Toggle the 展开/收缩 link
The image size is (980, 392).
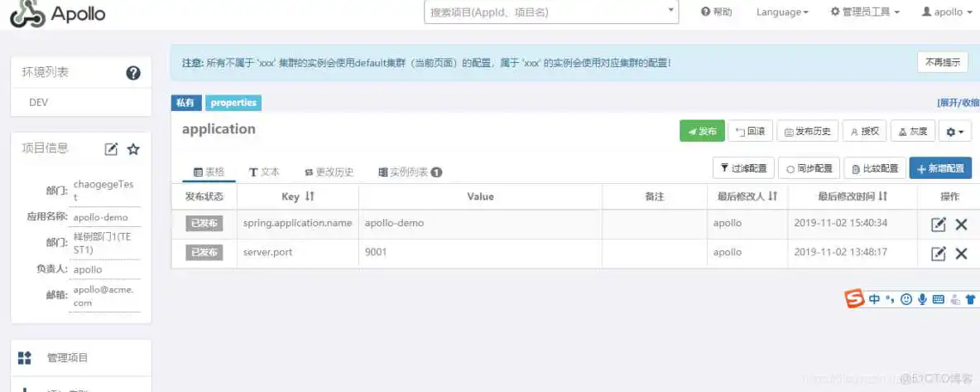tap(958, 103)
